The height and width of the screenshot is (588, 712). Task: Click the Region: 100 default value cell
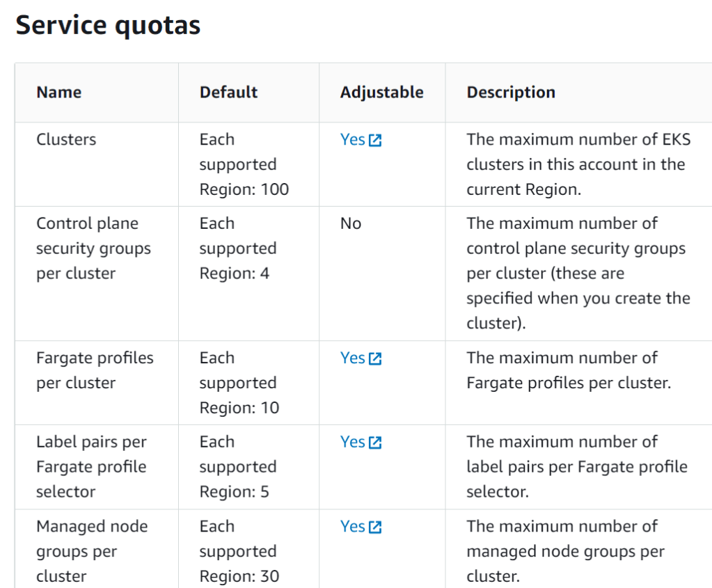point(244,189)
